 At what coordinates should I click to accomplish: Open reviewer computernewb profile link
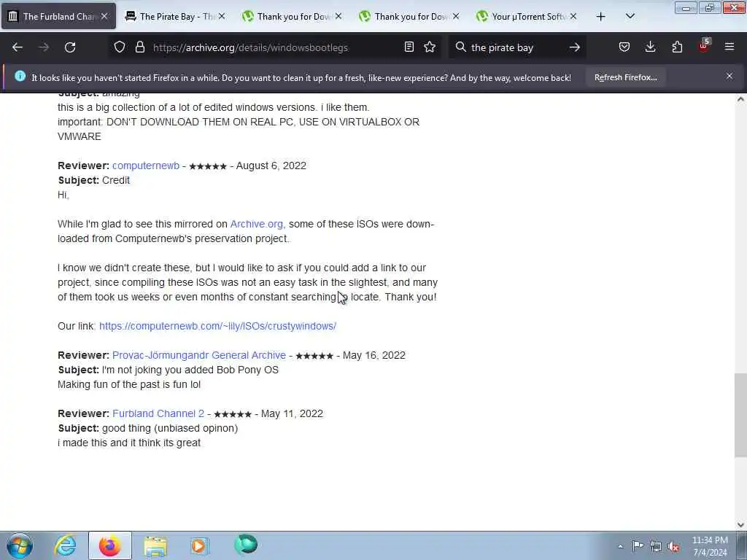tap(146, 166)
